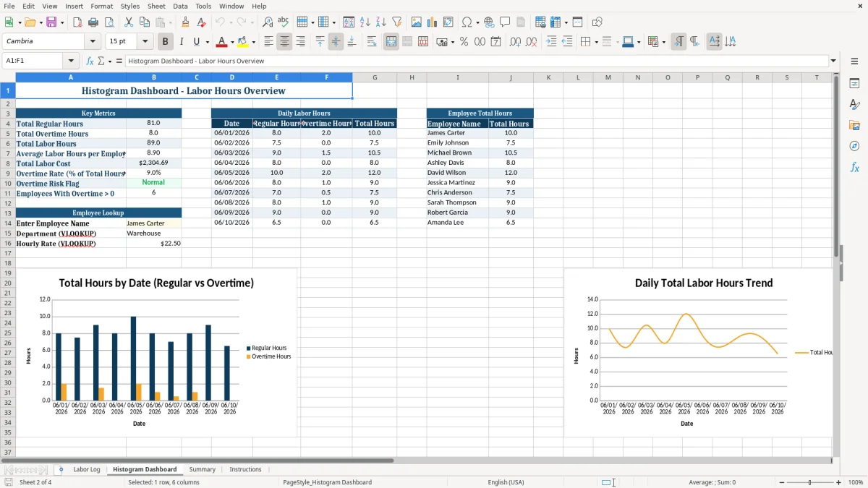Open the Data menu

pos(180,6)
